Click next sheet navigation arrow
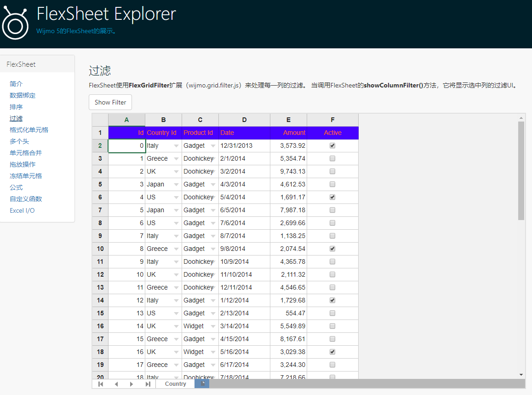The image size is (532, 395). (132, 384)
